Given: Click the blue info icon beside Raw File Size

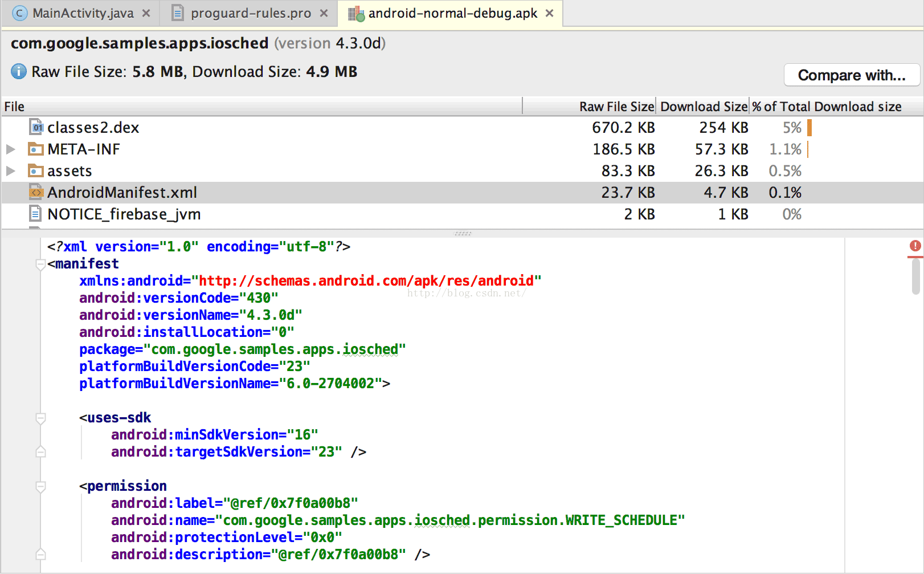Looking at the screenshot, I should [x=19, y=72].
